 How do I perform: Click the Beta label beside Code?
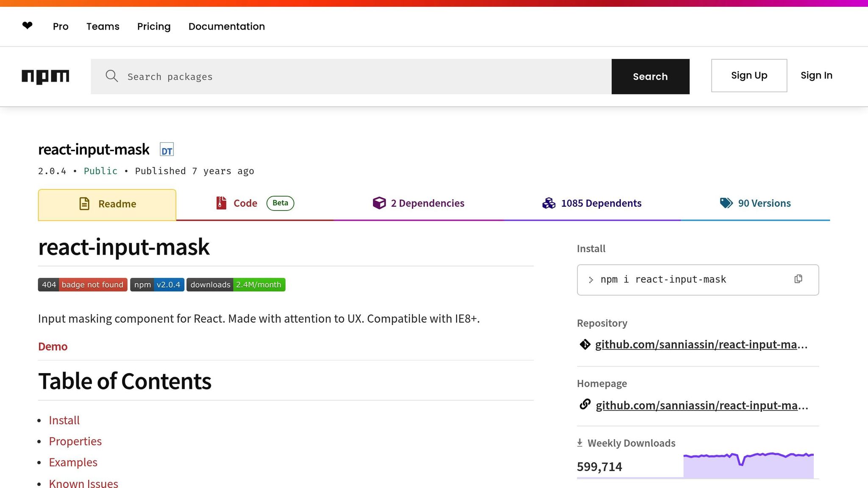tap(280, 203)
